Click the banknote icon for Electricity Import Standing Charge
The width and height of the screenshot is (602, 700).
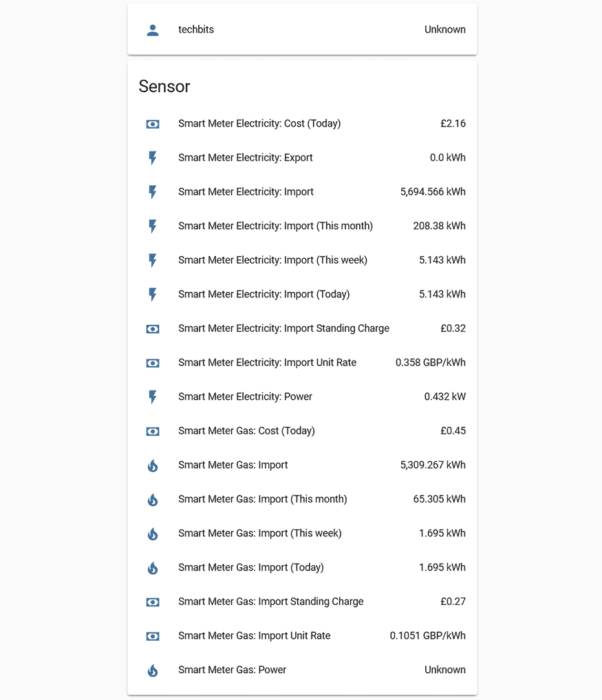[x=152, y=329]
